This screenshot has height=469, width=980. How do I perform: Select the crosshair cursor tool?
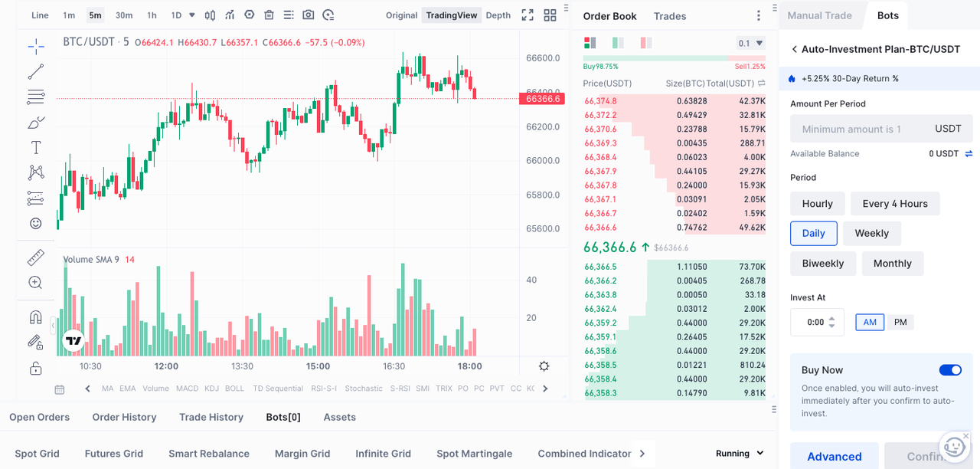pyautogui.click(x=36, y=48)
